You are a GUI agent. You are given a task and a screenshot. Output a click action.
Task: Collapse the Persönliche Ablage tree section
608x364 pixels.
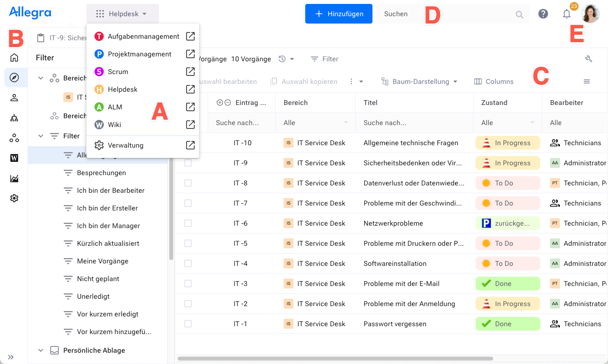pyautogui.click(x=41, y=350)
